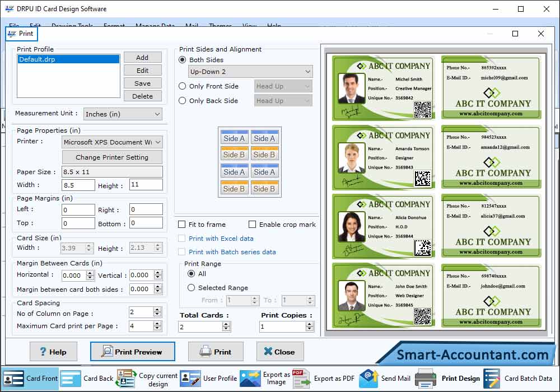Delete the selected print profile
The image size is (560, 392).
click(142, 96)
